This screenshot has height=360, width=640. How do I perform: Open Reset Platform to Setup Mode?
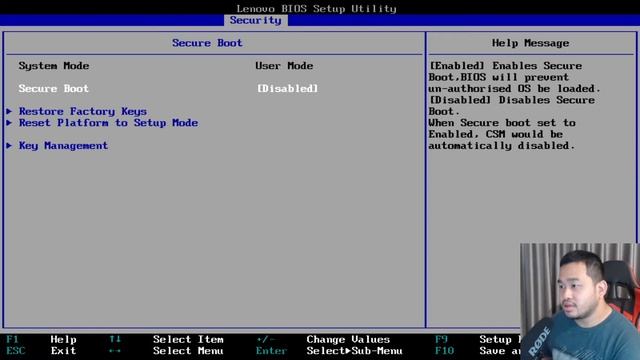(109, 123)
